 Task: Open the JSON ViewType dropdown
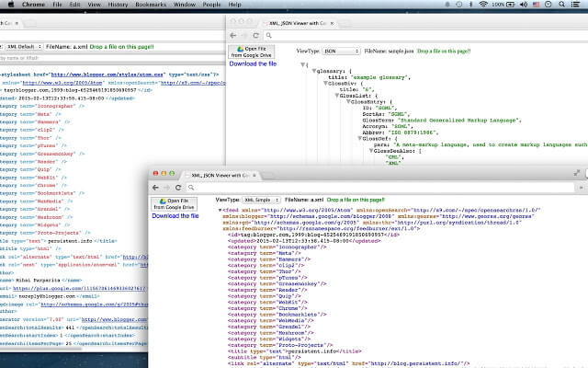339,52
